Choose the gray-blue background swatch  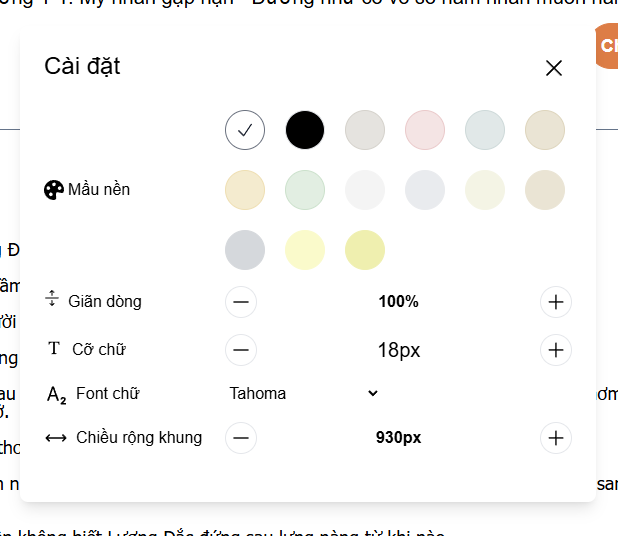click(245, 250)
